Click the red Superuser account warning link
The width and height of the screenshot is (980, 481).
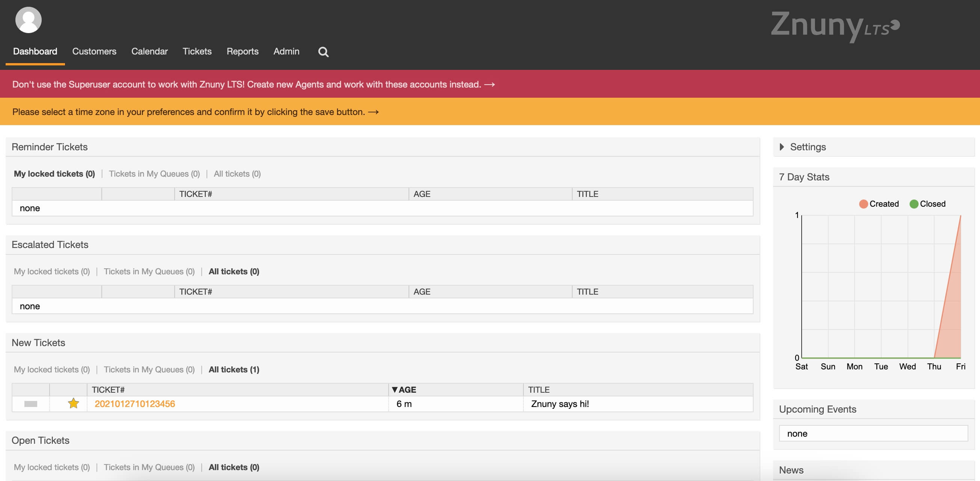253,84
